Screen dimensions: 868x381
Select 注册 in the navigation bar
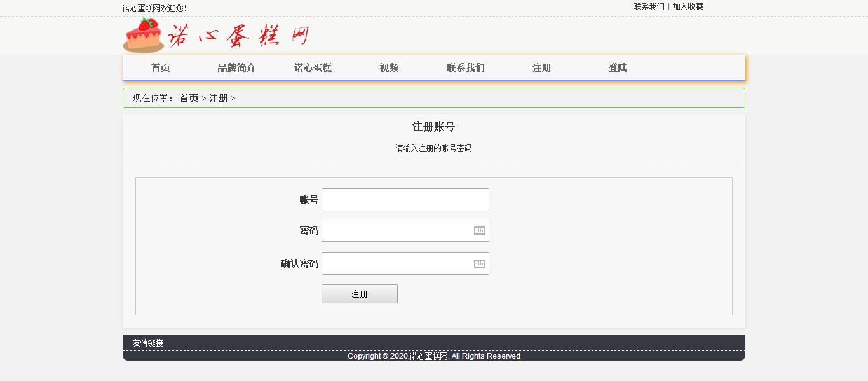[x=542, y=68]
